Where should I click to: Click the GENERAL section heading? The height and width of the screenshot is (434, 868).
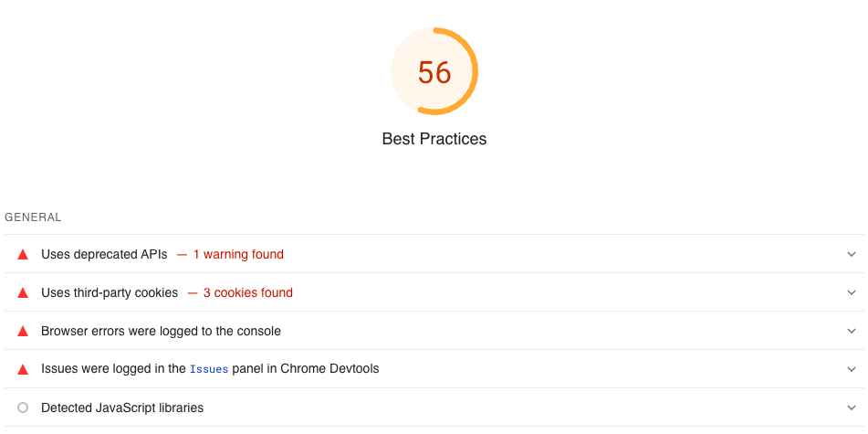[33, 217]
